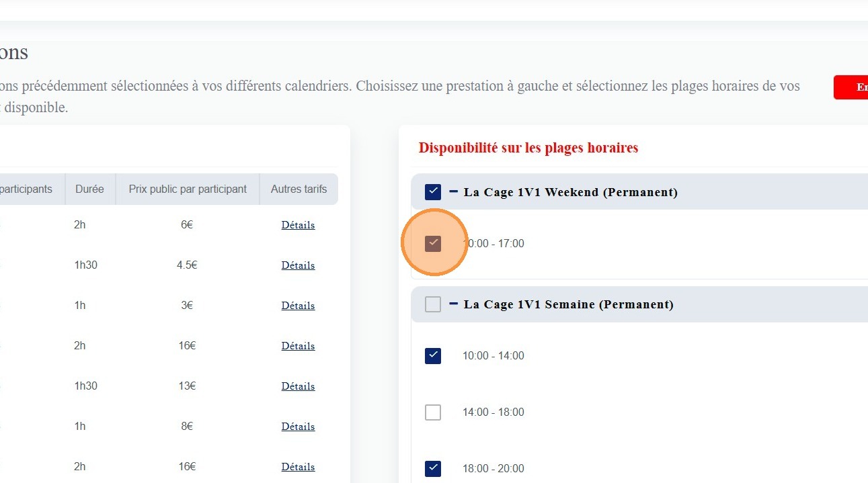The height and width of the screenshot is (483, 868).
Task: Select the Autres tarifs column header
Action: point(299,189)
